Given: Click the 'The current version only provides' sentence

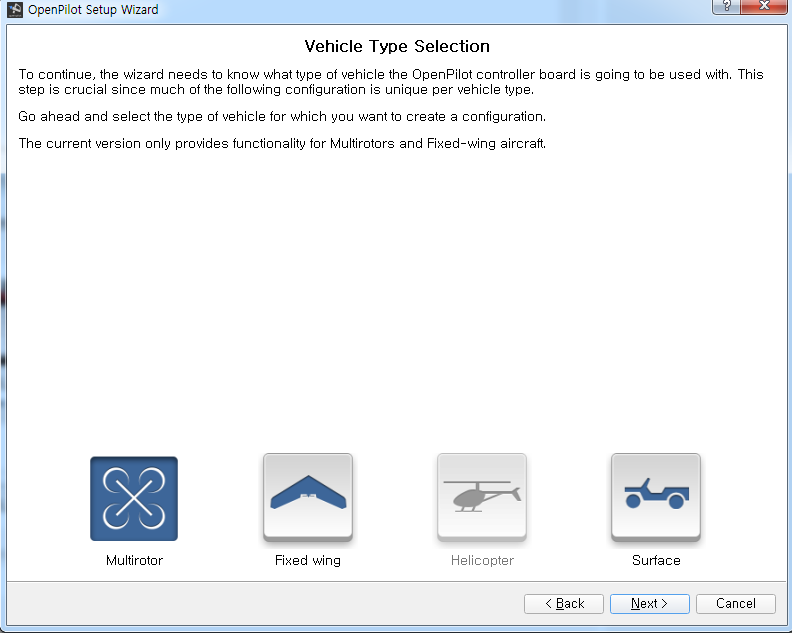Looking at the screenshot, I should 282,143.
